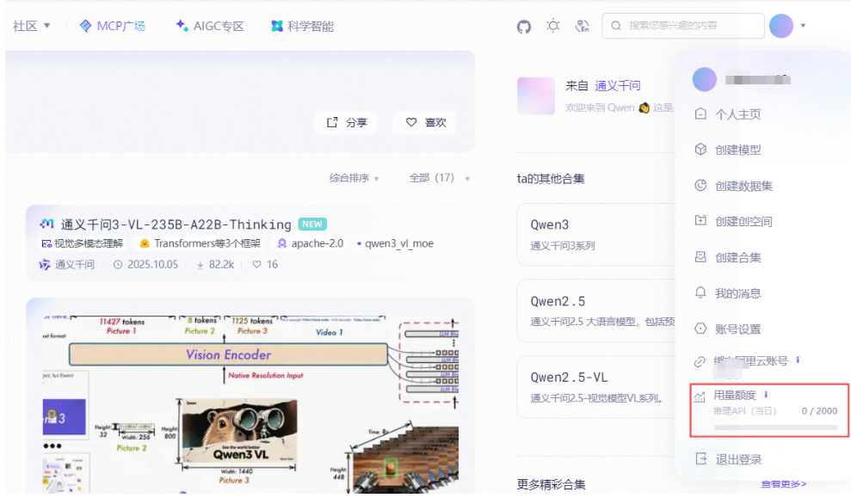Open AIGC专区 navigation item

209,26
